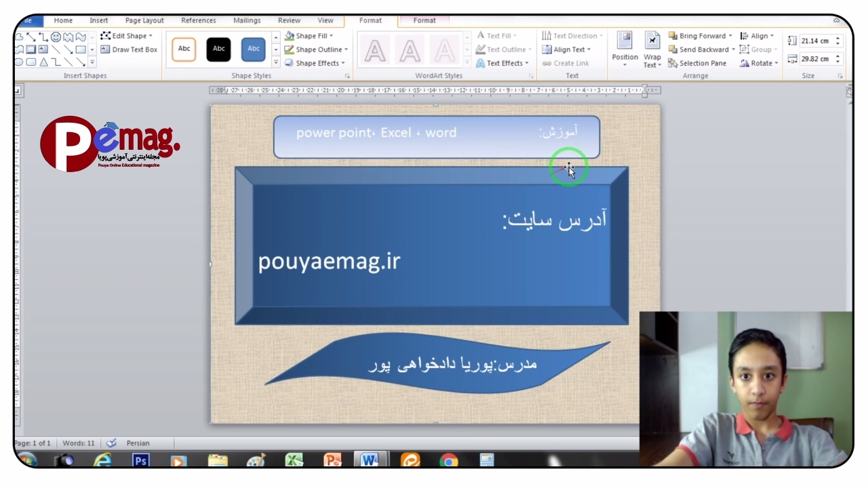Click the shape height field showing 21.14 cm
The image size is (868, 488).
tap(816, 41)
